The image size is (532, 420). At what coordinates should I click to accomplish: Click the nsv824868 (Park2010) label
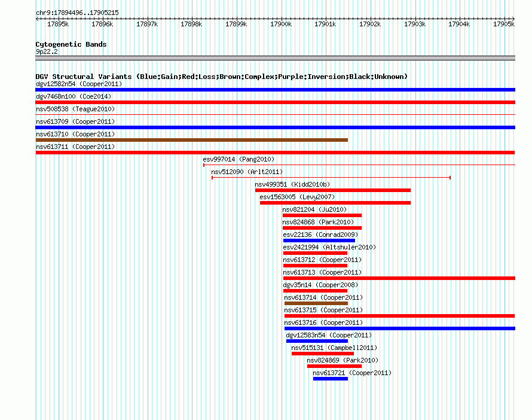[318, 222]
